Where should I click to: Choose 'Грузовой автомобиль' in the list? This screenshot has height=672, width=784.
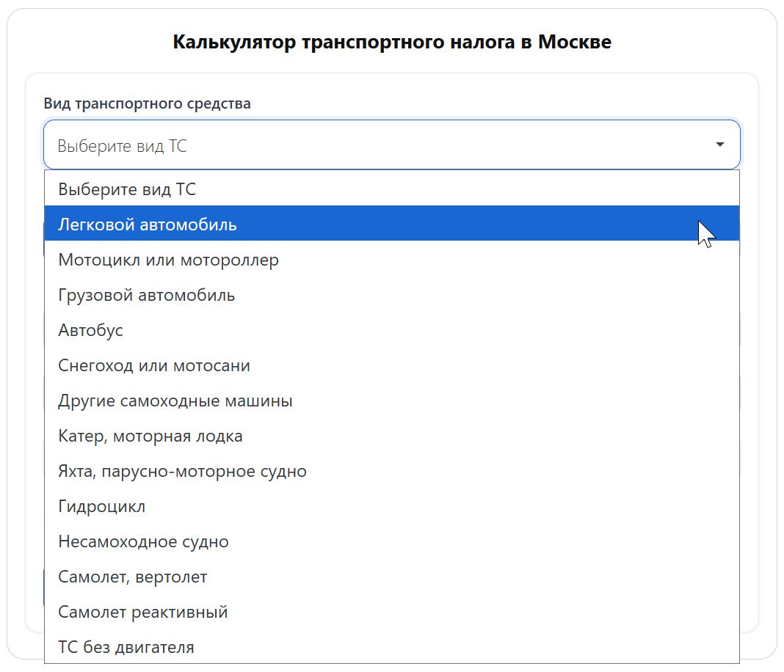tap(146, 295)
